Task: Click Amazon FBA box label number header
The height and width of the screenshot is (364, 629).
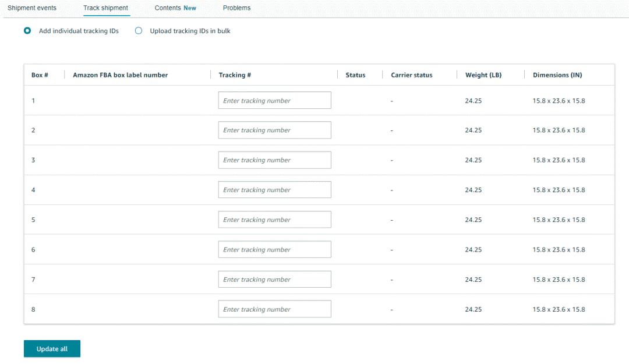Action: 120,75
